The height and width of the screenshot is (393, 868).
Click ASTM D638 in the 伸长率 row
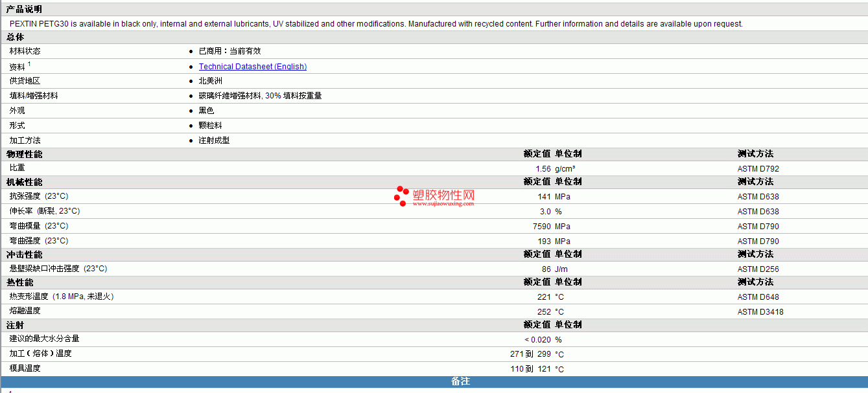click(x=758, y=212)
